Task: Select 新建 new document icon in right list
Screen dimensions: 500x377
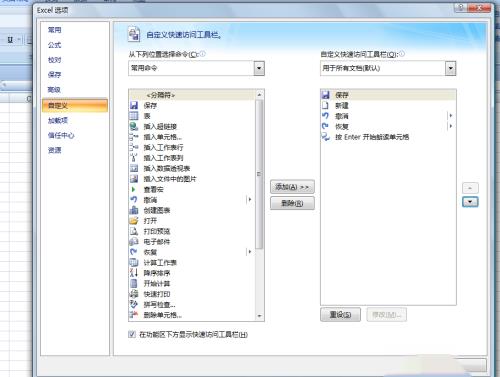Action: (326, 105)
